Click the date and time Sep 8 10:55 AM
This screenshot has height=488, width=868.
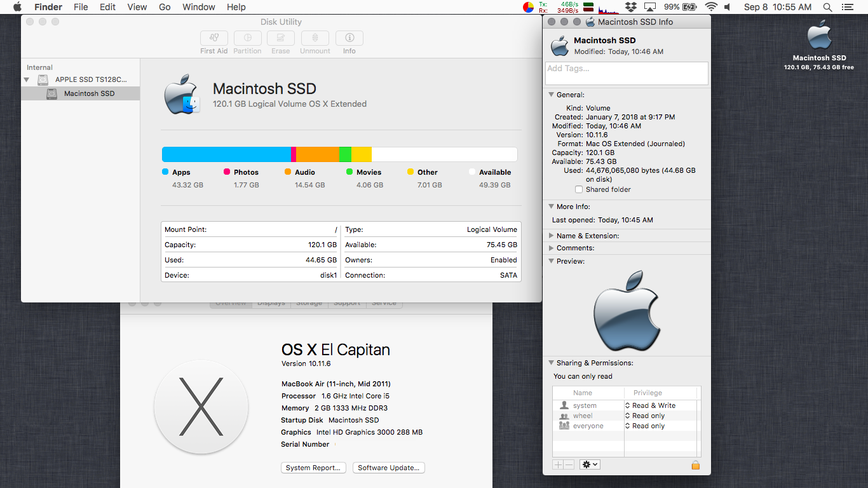778,7
